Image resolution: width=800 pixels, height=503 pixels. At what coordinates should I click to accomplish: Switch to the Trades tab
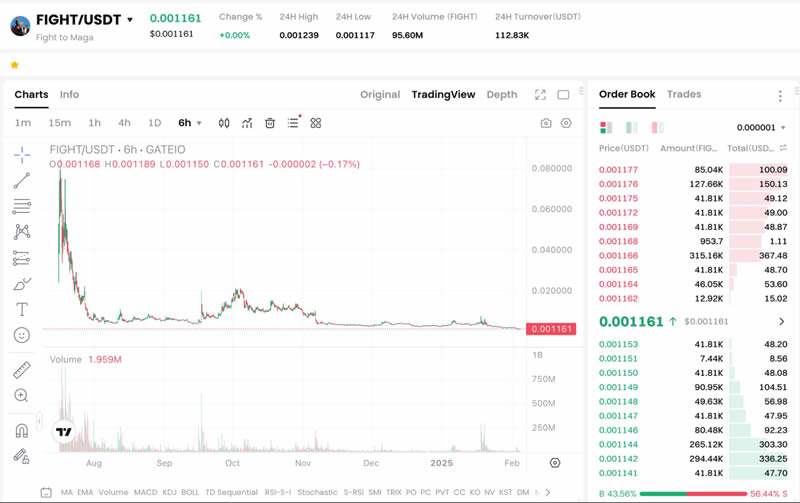tap(684, 94)
